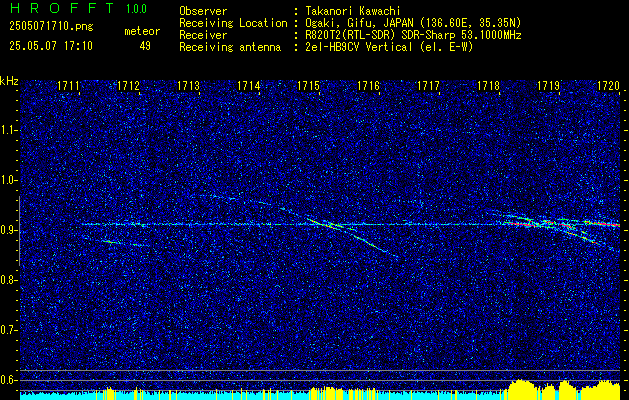Click the kHz axis unit label
The width and height of the screenshot is (629, 400).
click(x=9, y=81)
